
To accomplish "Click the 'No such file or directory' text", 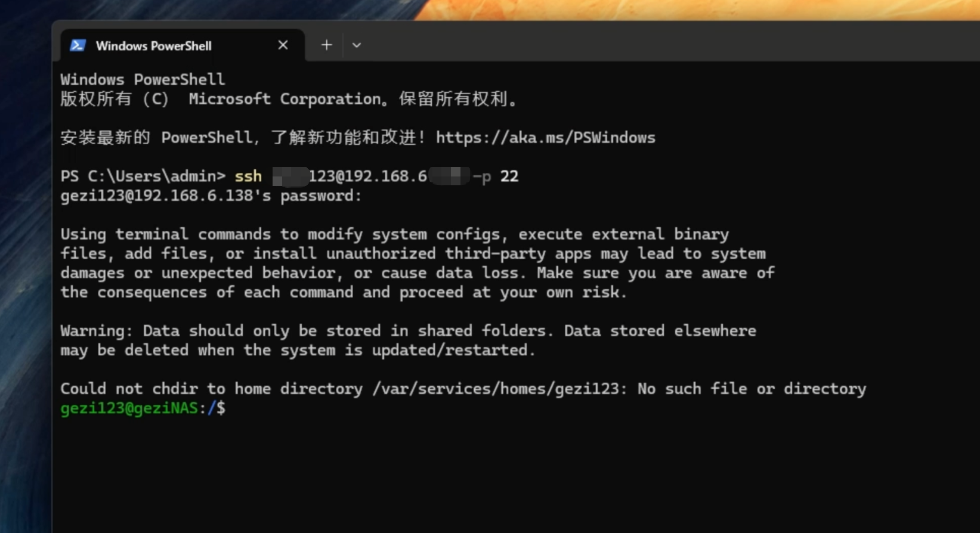I will click(752, 389).
